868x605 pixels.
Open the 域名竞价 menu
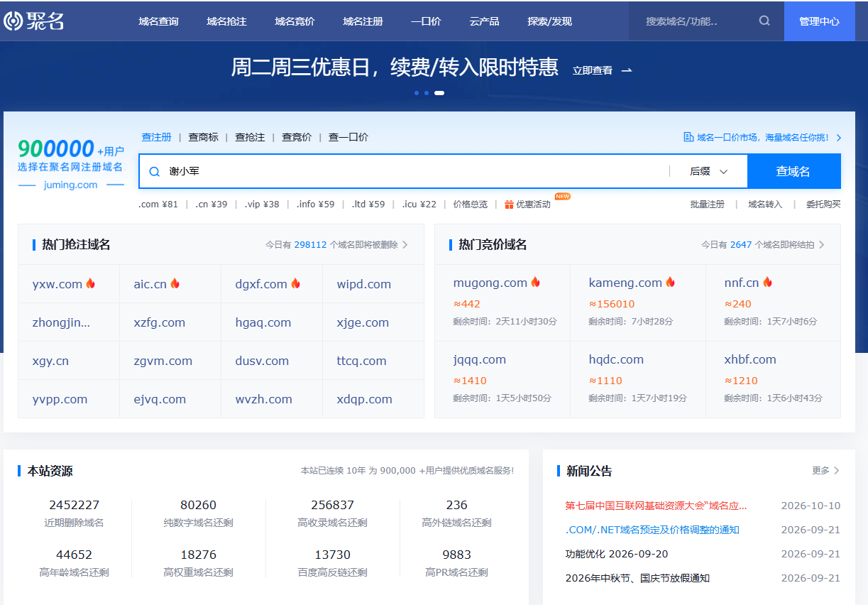coord(295,21)
